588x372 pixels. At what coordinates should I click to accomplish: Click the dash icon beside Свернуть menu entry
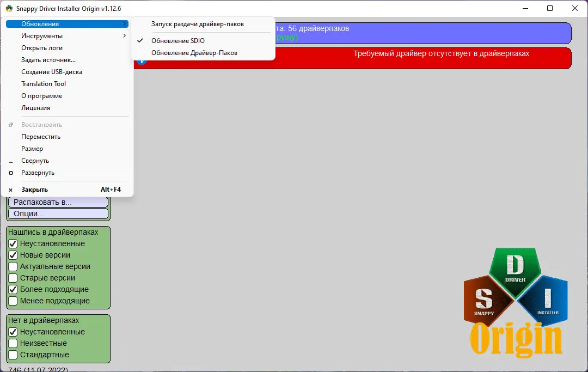click(11, 161)
